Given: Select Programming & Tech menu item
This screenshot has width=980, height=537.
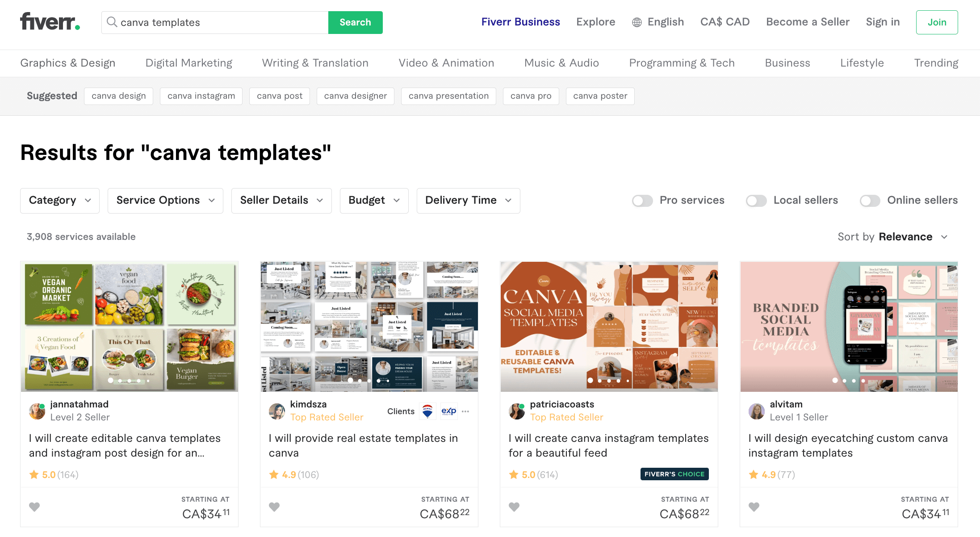Looking at the screenshot, I should pyautogui.click(x=682, y=63).
